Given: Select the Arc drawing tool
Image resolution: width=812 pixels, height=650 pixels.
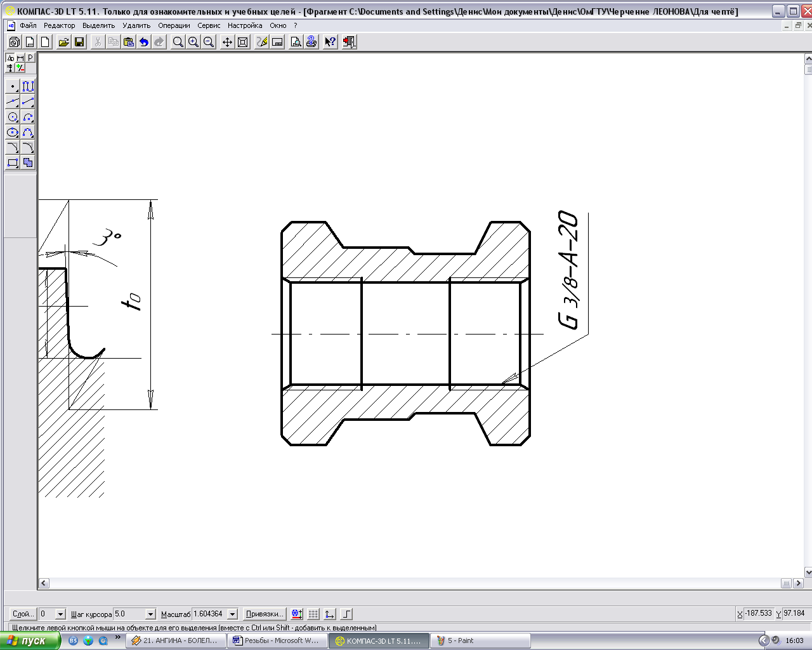Looking at the screenshot, I should tap(28, 117).
